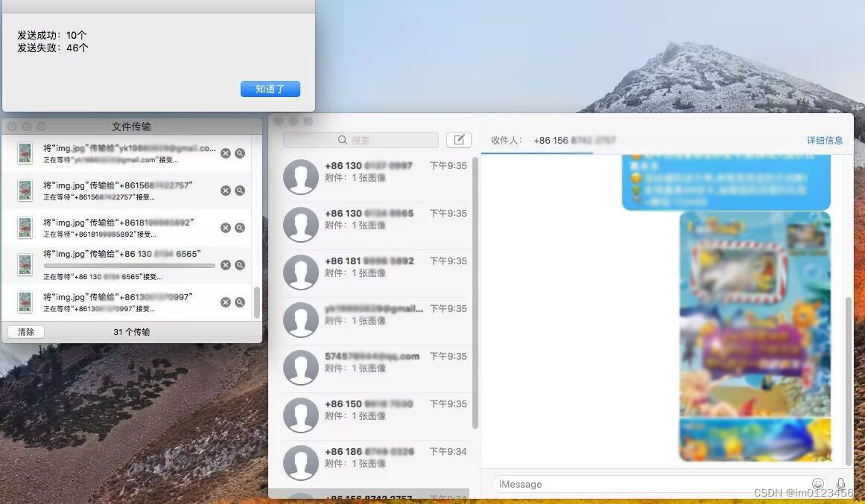Screen dimensions: 865x504
Task: Click the img.jpg thumbnail of gmail transfer row
Action: [25, 153]
